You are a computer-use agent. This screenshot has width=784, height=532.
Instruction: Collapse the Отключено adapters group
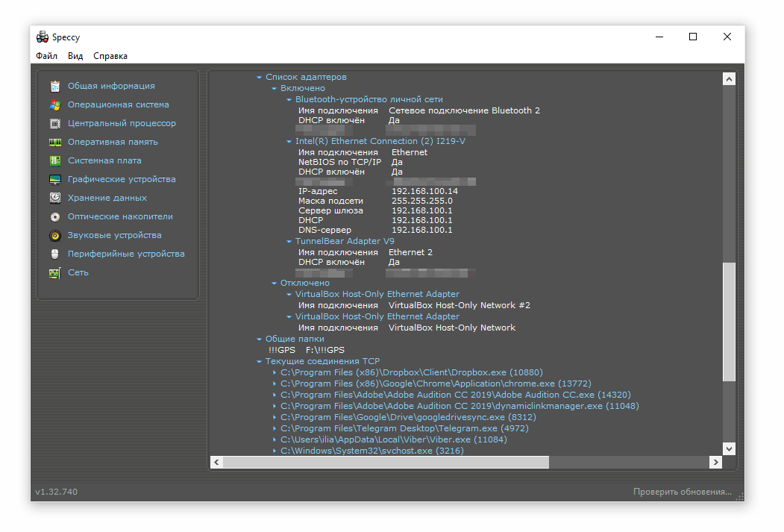(274, 283)
